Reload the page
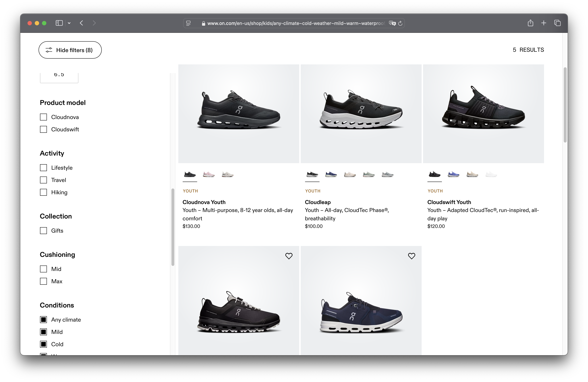 coord(400,23)
